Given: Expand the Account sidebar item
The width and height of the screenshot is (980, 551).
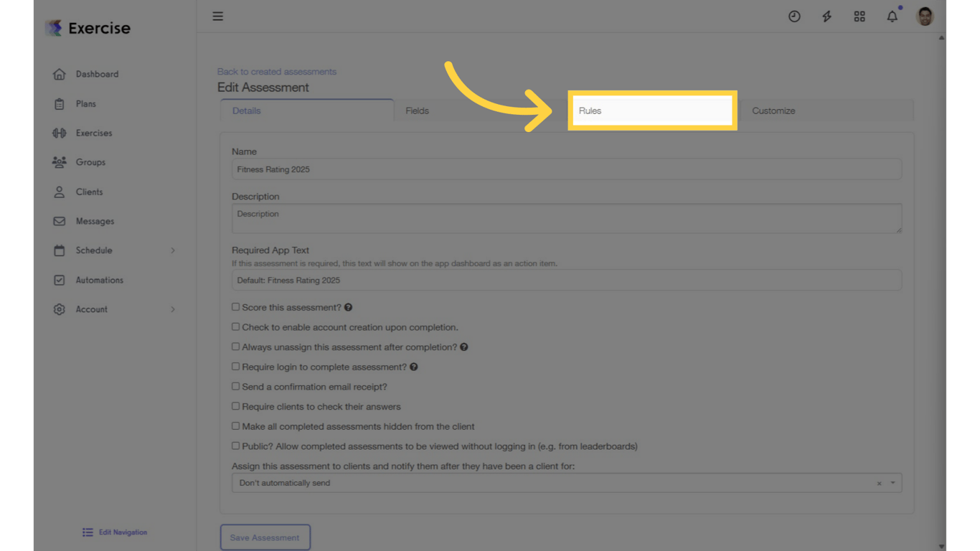Looking at the screenshot, I should tap(92, 309).
